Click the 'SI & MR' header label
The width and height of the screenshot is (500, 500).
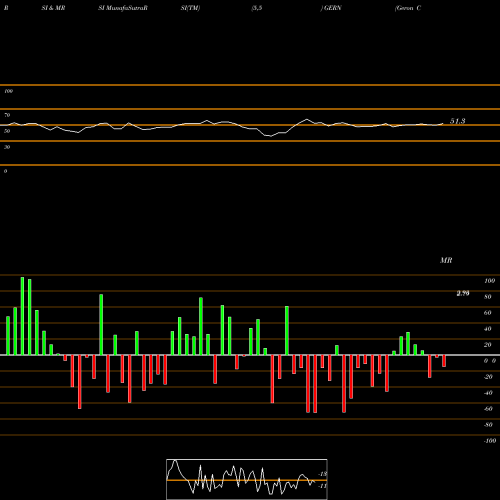[x=53, y=8]
